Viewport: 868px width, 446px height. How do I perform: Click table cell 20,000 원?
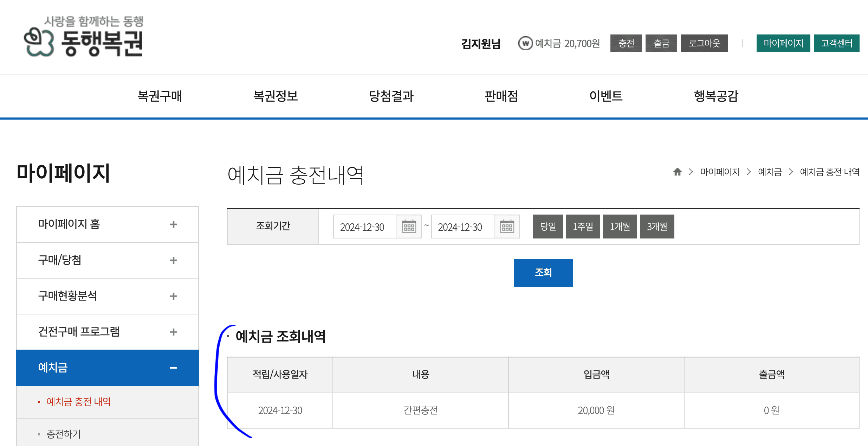[x=596, y=410]
